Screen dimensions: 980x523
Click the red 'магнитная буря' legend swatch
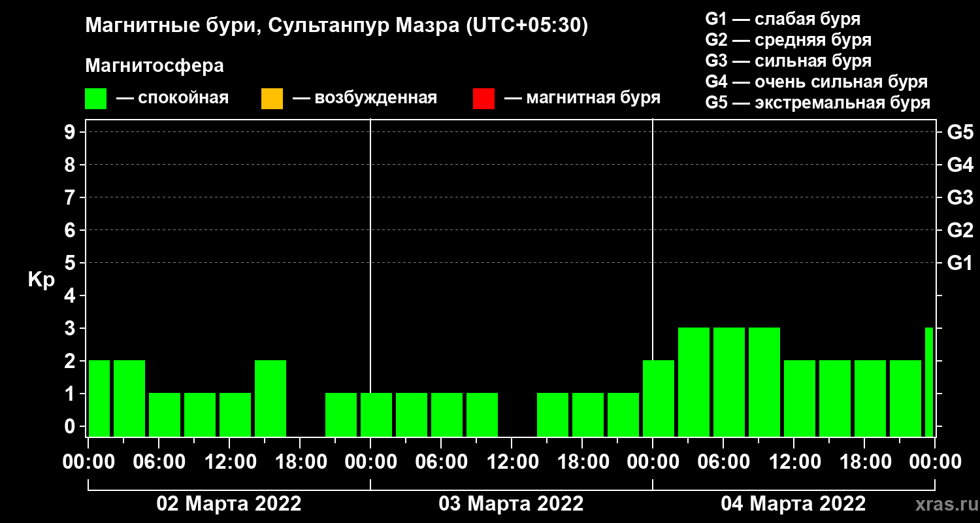point(483,99)
